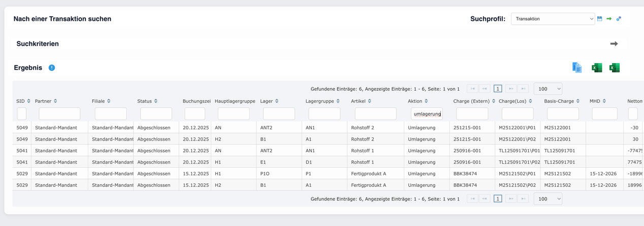Click the Aktion filter containing umlagerung
The image size is (644, 226).
(x=427, y=114)
